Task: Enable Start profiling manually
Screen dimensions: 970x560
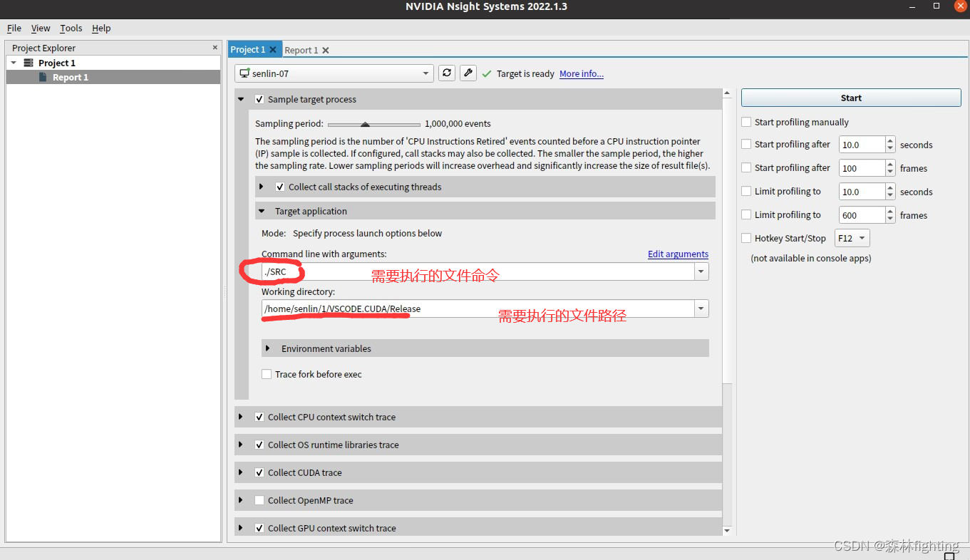Action: [746, 122]
